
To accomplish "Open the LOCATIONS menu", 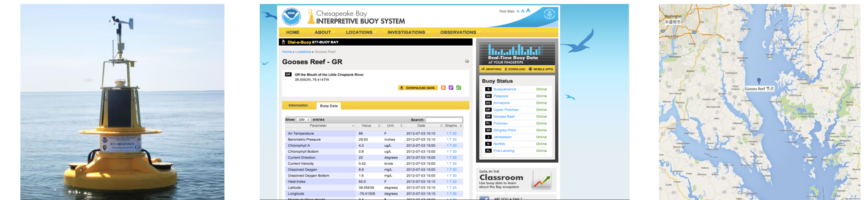I will click(x=359, y=32).
